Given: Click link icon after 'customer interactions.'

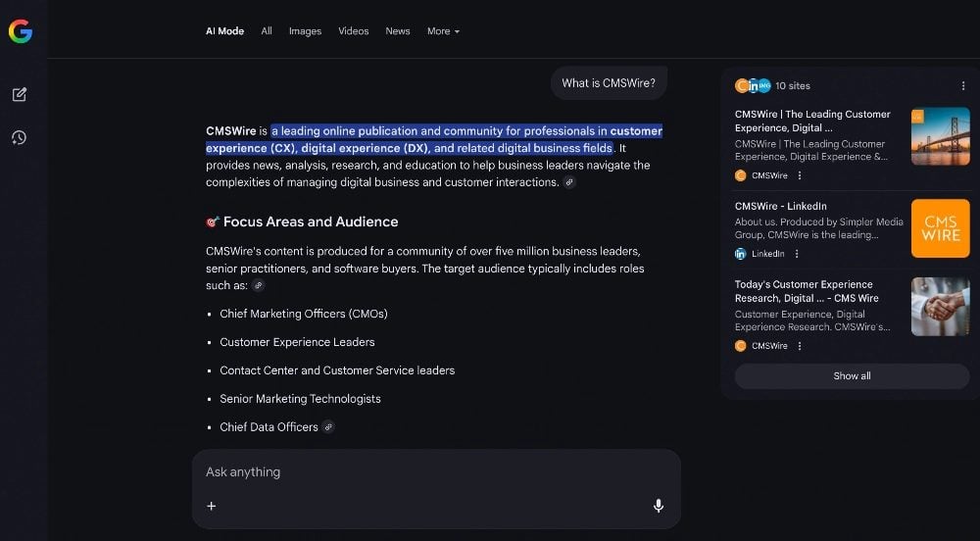Looking at the screenshot, I should (x=569, y=182).
